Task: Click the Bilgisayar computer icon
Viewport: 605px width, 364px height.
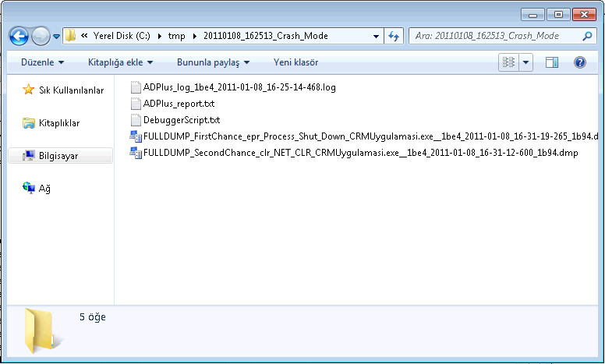Action: [x=29, y=155]
